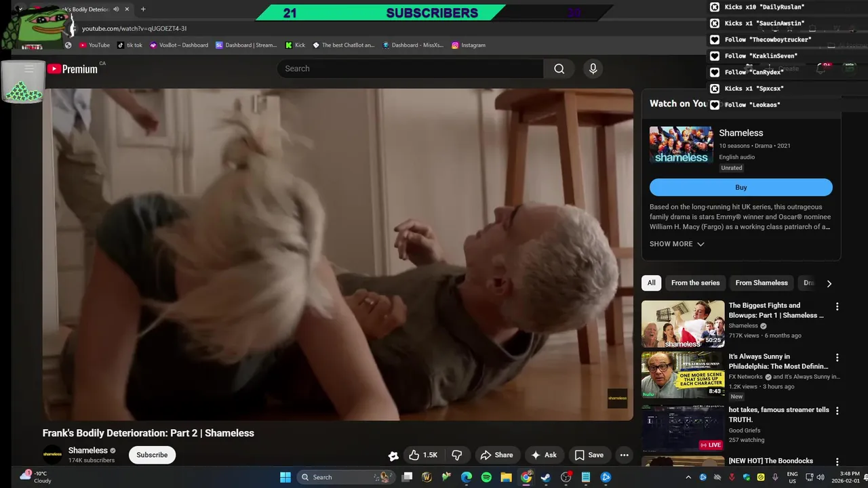Open the -10°C Cloudy weather widget
868x488 pixels.
pyautogui.click(x=35, y=477)
